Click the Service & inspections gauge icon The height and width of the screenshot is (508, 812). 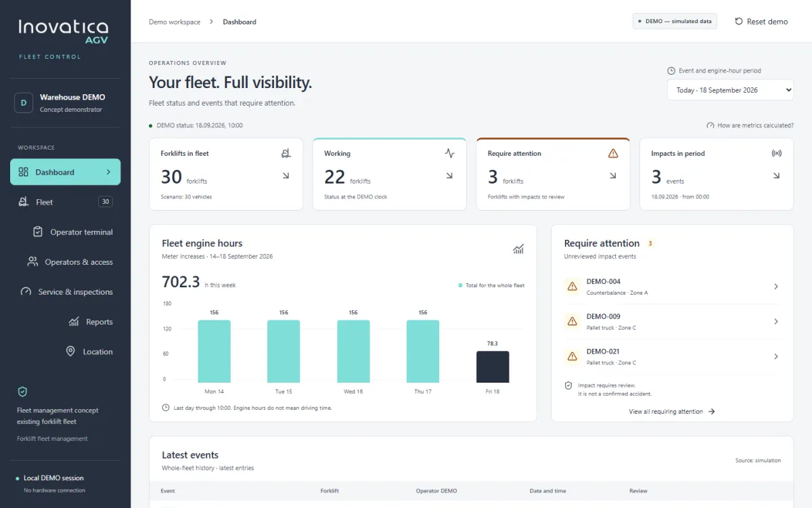26,292
